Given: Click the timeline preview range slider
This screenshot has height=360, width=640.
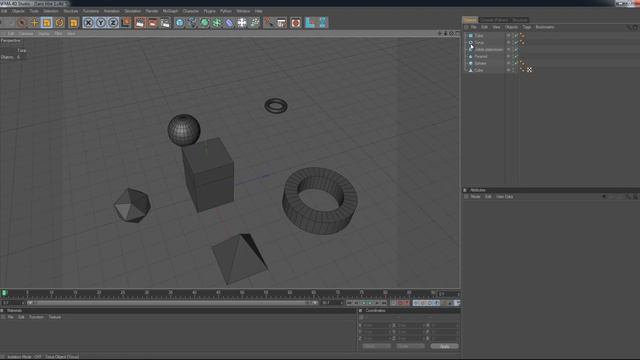Looking at the screenshot, I should (x=171, y=303).
